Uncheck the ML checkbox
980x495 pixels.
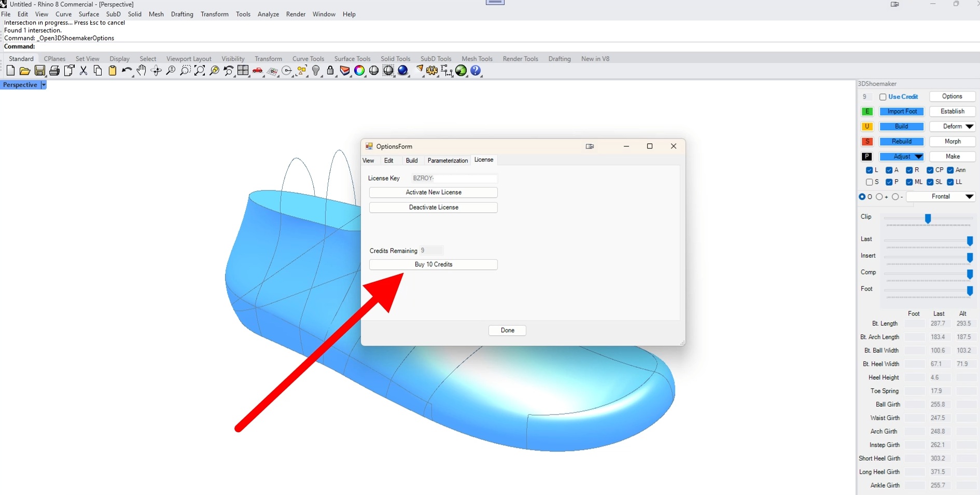click(x=909, y=182)
